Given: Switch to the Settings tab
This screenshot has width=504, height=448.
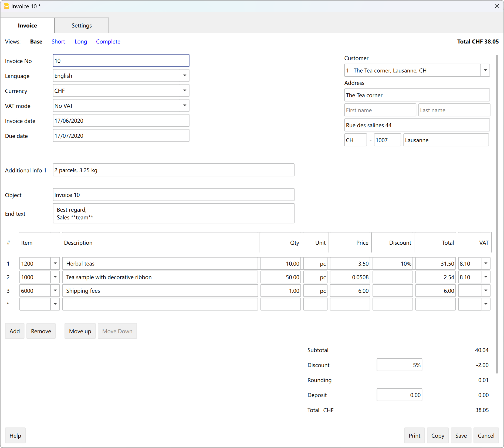Looking at the screenshot, I should [82, 26].
